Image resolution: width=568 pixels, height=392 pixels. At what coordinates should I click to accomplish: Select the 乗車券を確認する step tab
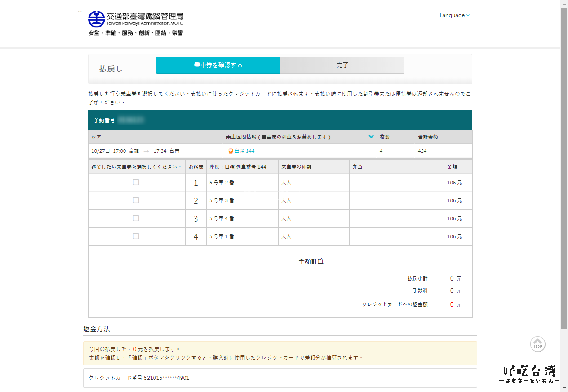218,65
